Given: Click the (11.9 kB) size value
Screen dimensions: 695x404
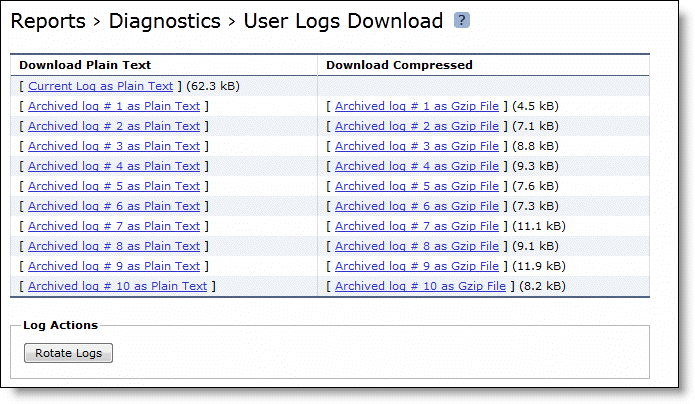Looking at the screenshot, I should pyautogui.click(x=539, y=266).
